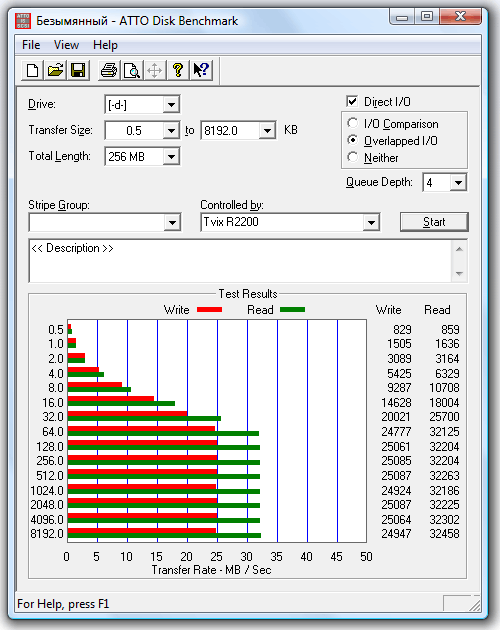Toggle the Direct I/O checkbox
500x630 pixels.
click(x=352, y=101)
